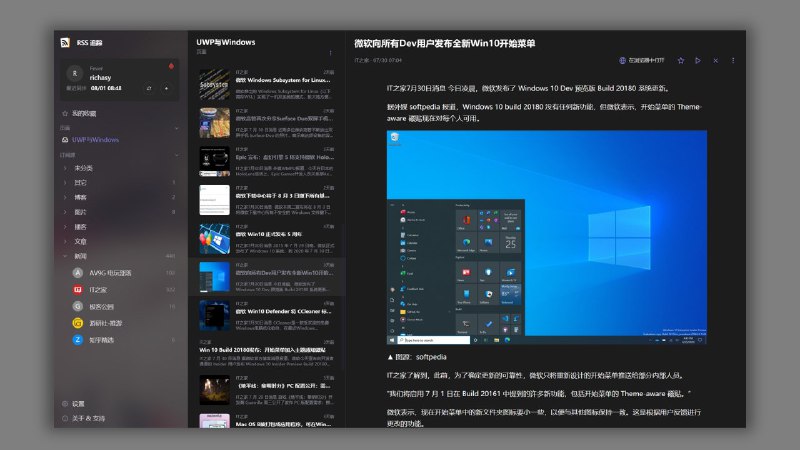
Task: Click the X icon in article header
Action: (714, 61)
